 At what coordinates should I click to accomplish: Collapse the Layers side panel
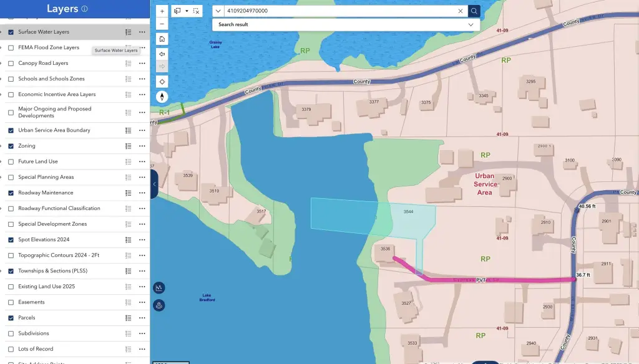(154, 184)
